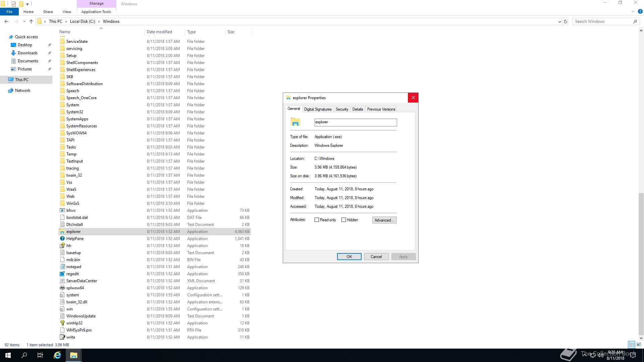Click the search magnifier icon
The width and height of the screenshot is (644, 362).
tap(635, 21)
